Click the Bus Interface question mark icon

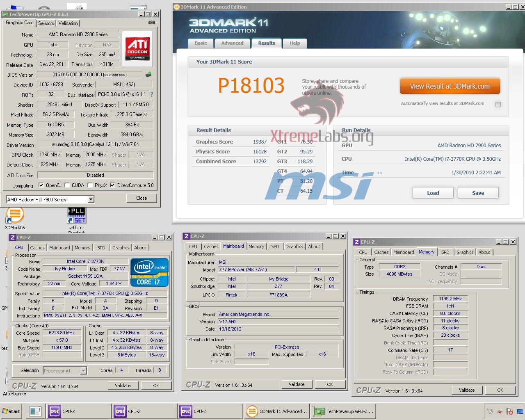tap(152, 94)
